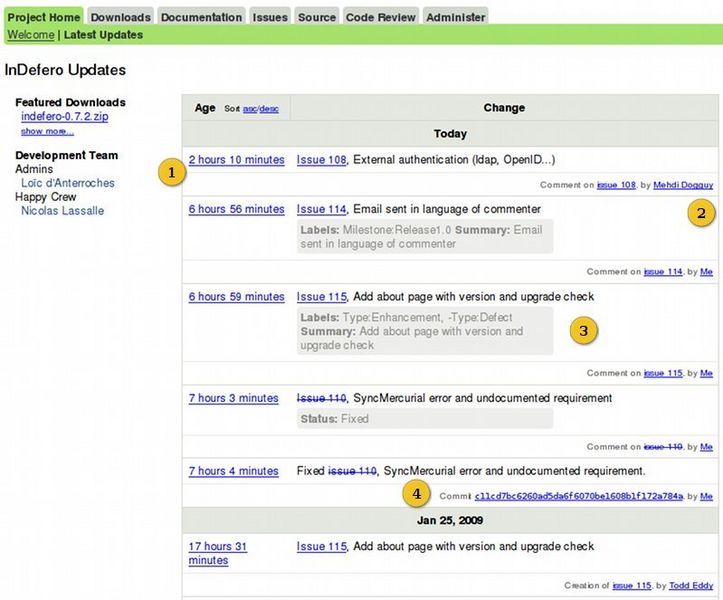Click the show more downloads link

(x=47, y=131)
